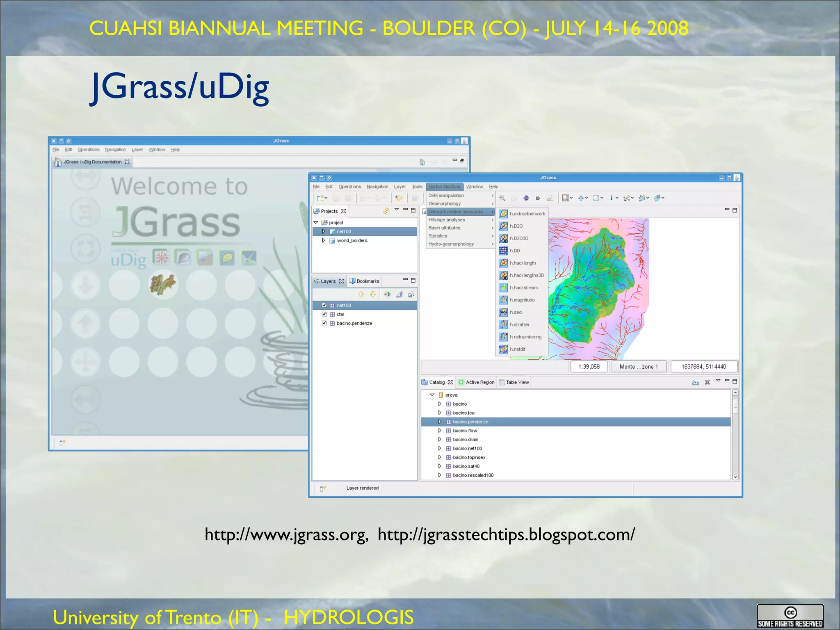840x630 pixels.
Task: Click the zoom tool icon
Action: 565,198
